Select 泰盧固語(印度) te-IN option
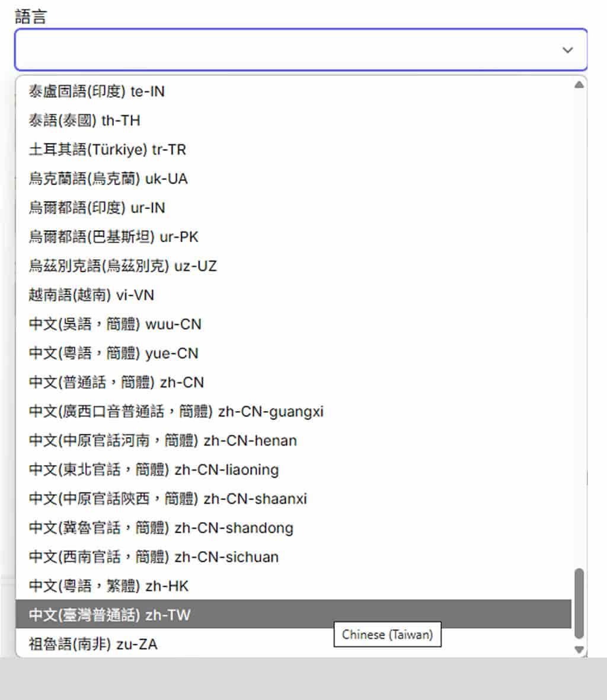Image resolution: width=607 pixels, height=700 pixels. (293, 91)
